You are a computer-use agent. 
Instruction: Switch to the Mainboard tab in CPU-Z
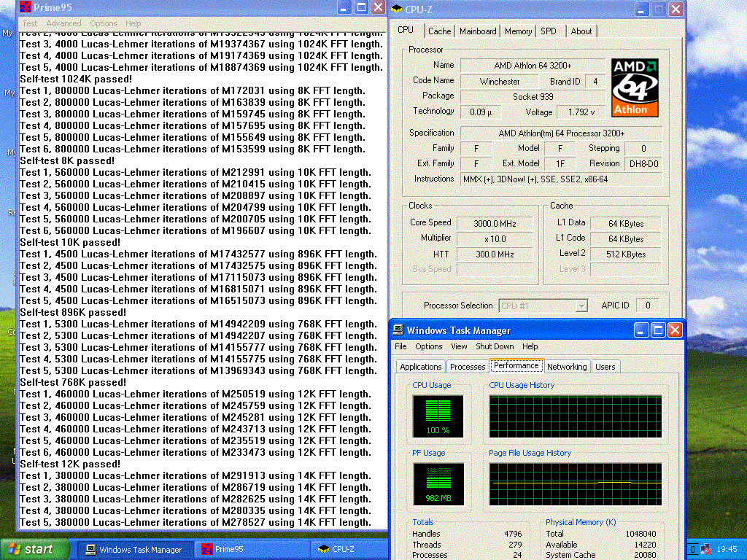click(x=478, y=31)
